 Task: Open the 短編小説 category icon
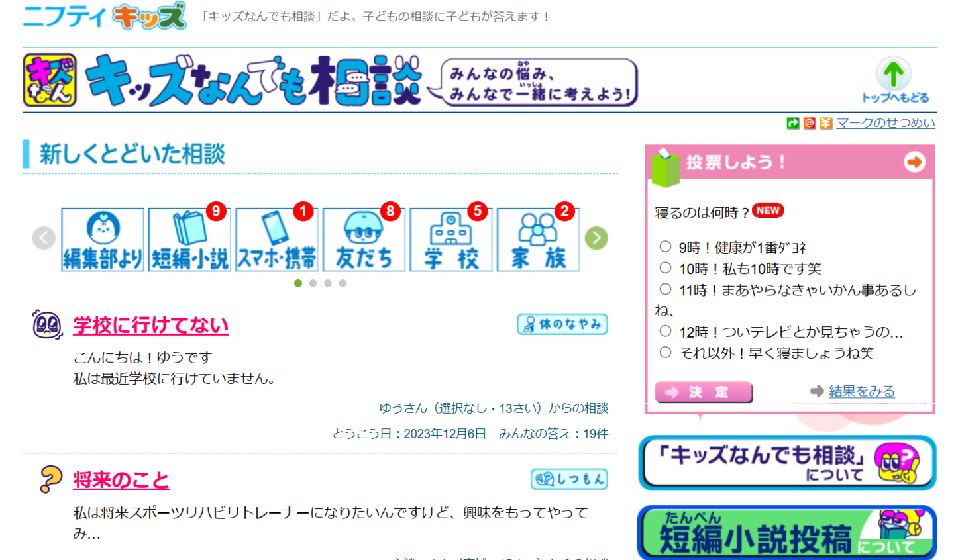[x=189, y=240]
